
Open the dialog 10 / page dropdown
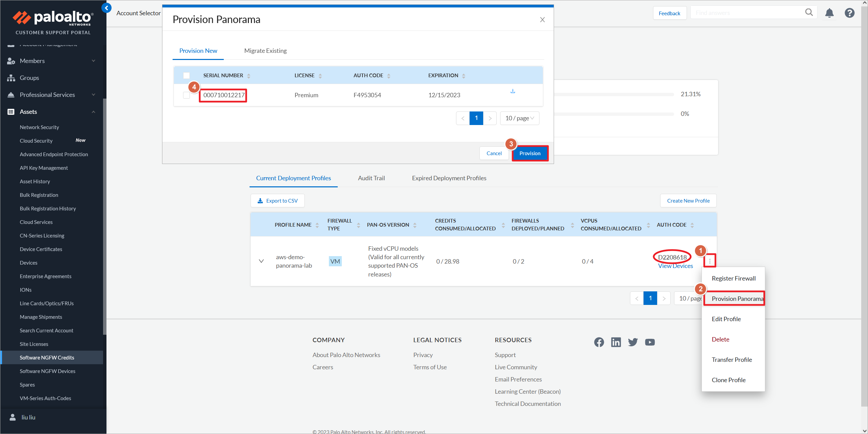(x=519, y=118)
